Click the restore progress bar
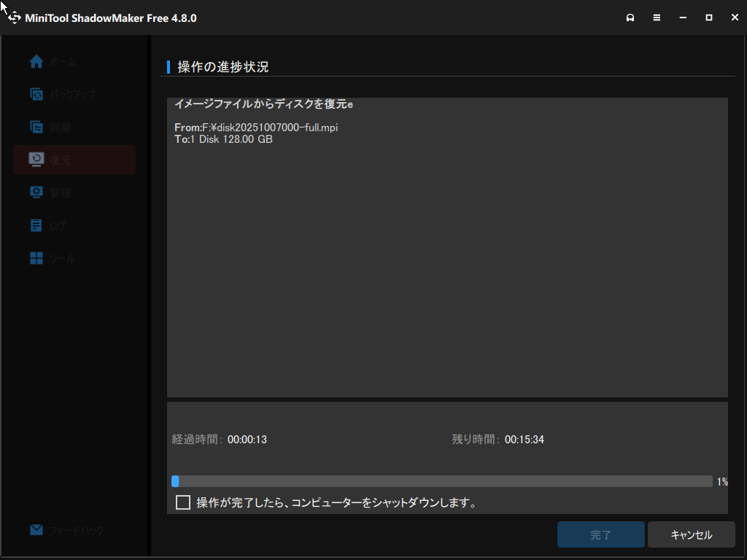The height and width of the screenshot is (560, 747). pos(441,481)
